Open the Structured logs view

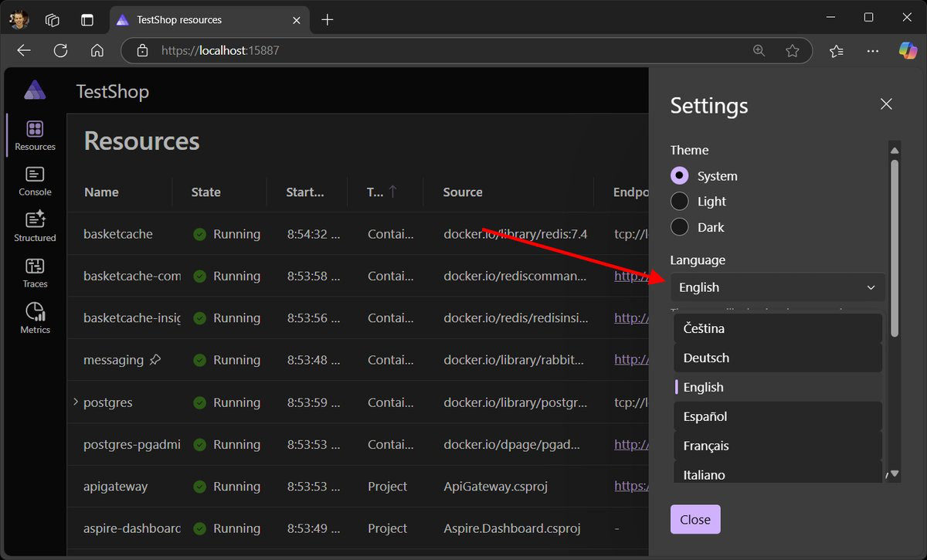34,226
